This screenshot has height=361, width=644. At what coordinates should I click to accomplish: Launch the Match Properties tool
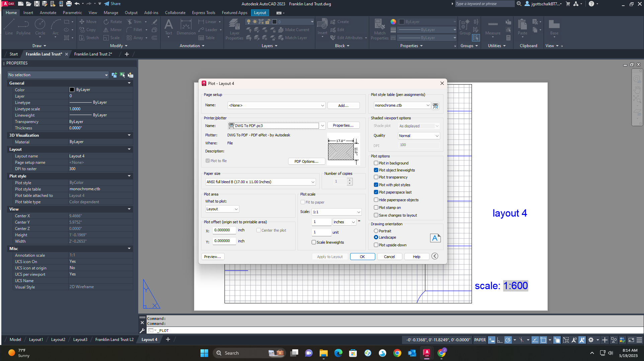pyautogui.click(x=379, y=29)
